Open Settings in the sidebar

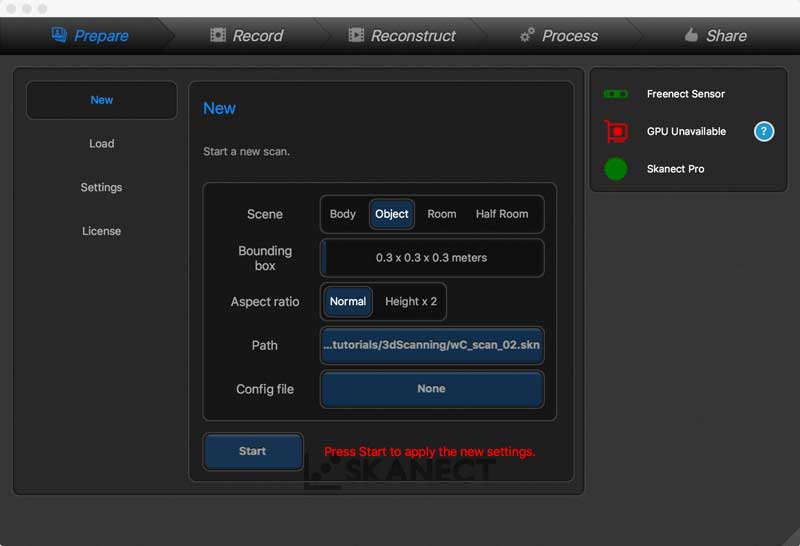[x=102, y=187]
